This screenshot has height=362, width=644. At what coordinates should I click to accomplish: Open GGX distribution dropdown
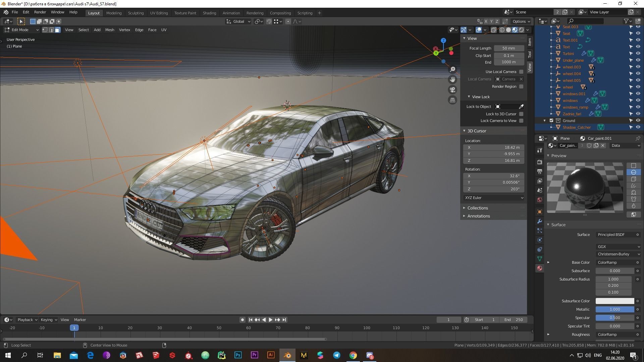click(619, 247)
